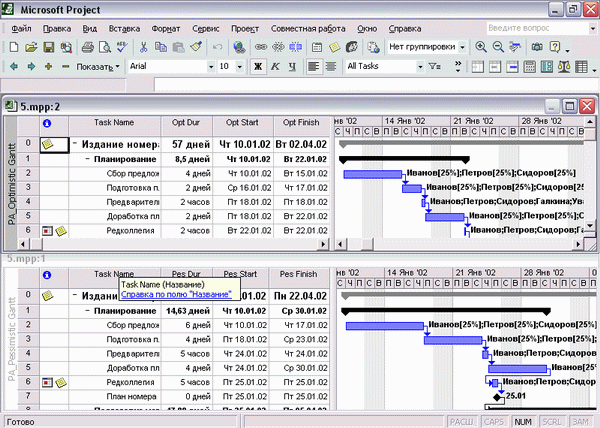Save the project with the floppy disk icon
Viewport: 600px width, 428px height.
click(x=49, y=47)
